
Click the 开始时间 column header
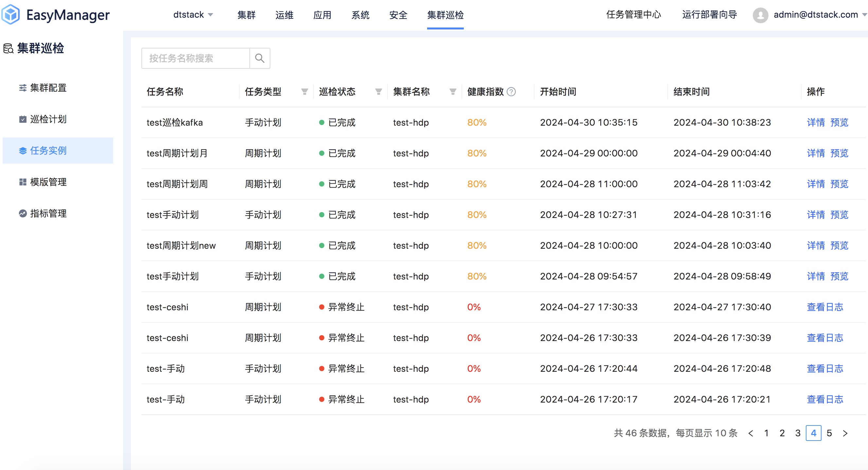coord(558,92)
